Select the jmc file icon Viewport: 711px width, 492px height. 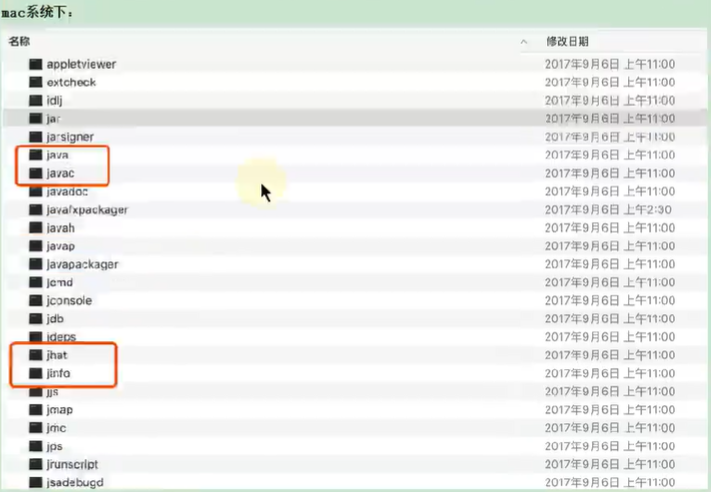coord(36,428)
